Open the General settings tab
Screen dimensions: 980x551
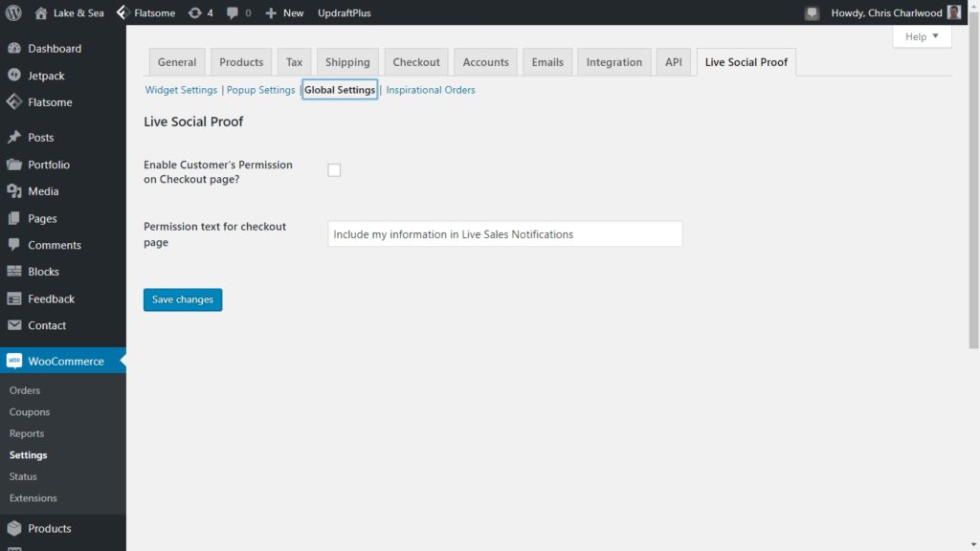(x=177, y=62)
